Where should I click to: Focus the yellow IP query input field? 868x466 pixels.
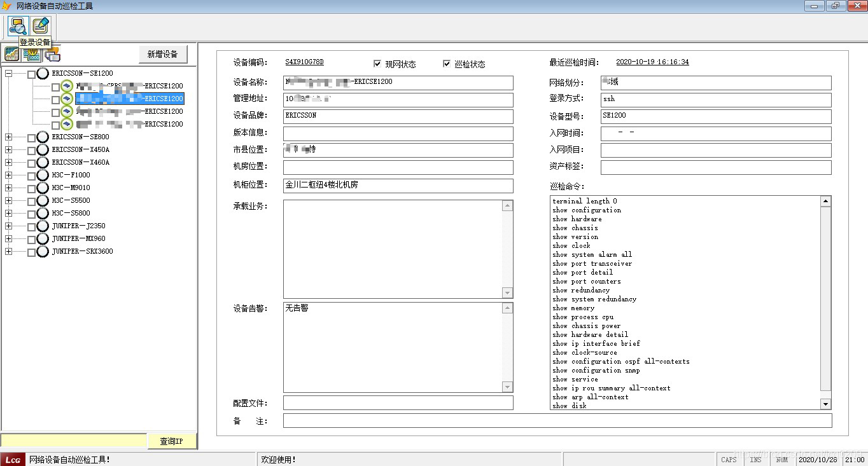point(74,441)
